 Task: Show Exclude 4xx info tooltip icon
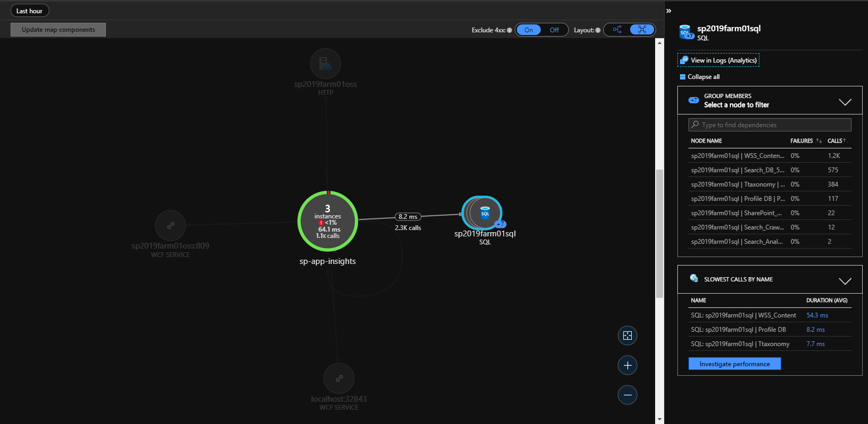[509, 30]
